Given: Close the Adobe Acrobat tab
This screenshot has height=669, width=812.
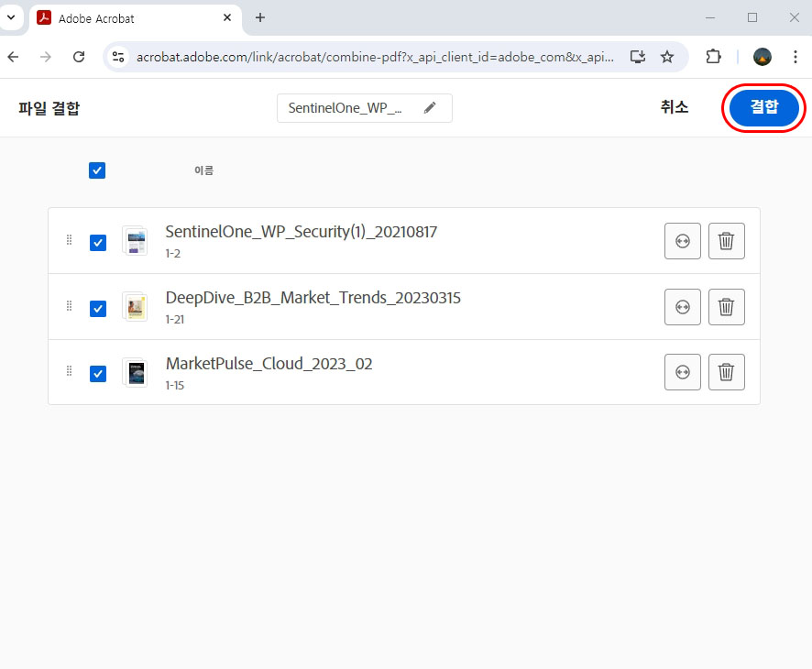Looking at the screenshot, I should [x=226, y=17].
